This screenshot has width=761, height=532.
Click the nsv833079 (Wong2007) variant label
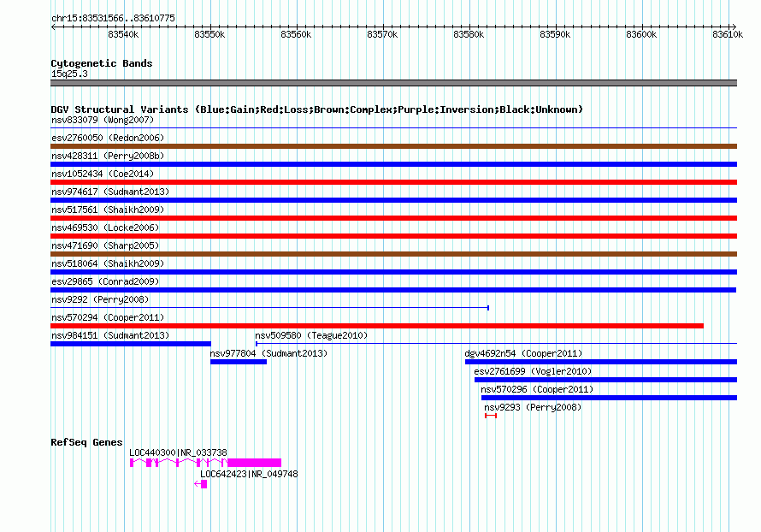103,120
